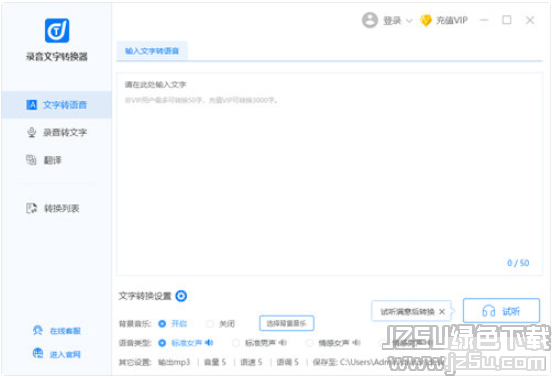Click the microphone icon for 录音转文字
This screenshot has width=552, height=376.
[x=32, y=132]
